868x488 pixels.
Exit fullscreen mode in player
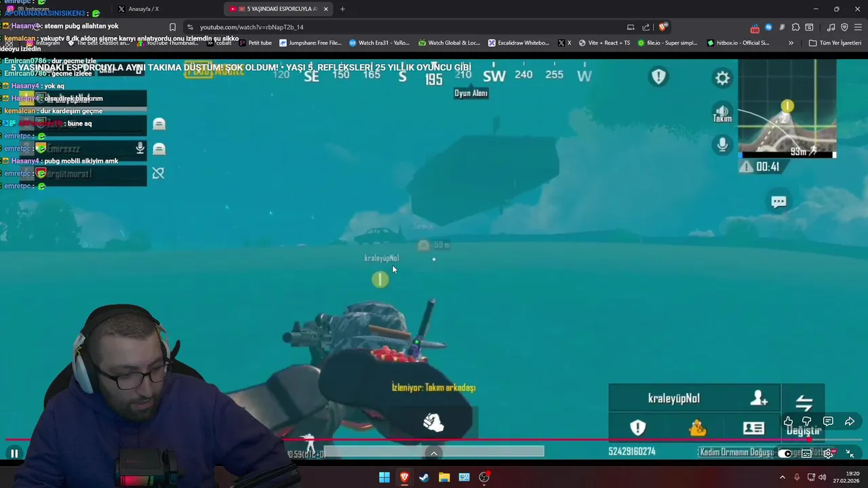tap(850, 453)
